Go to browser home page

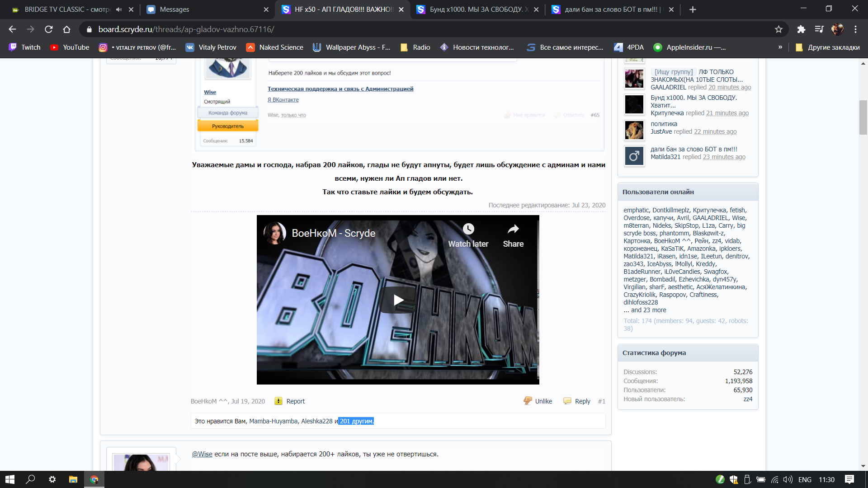pyautogui.click(x=66, y=29)
